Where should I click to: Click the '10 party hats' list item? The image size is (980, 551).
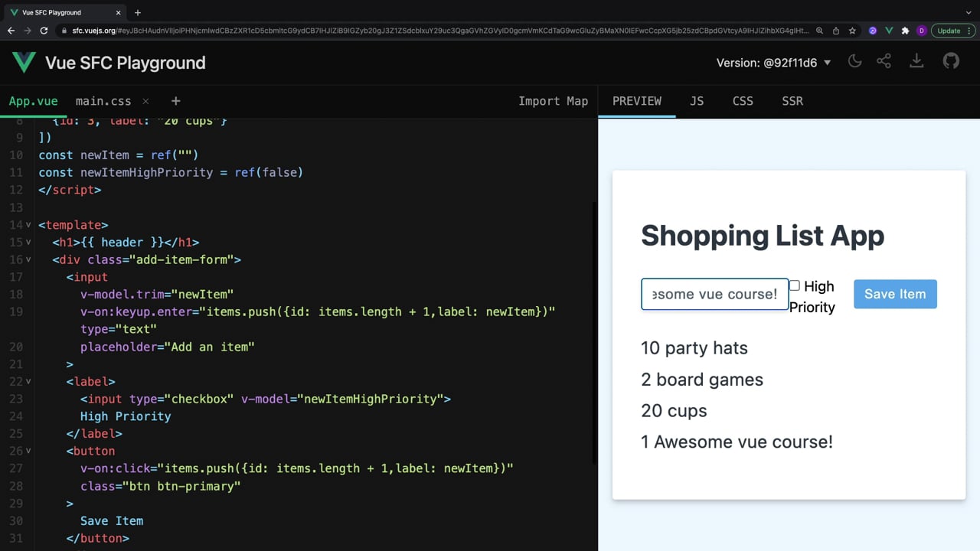[694, 347]
